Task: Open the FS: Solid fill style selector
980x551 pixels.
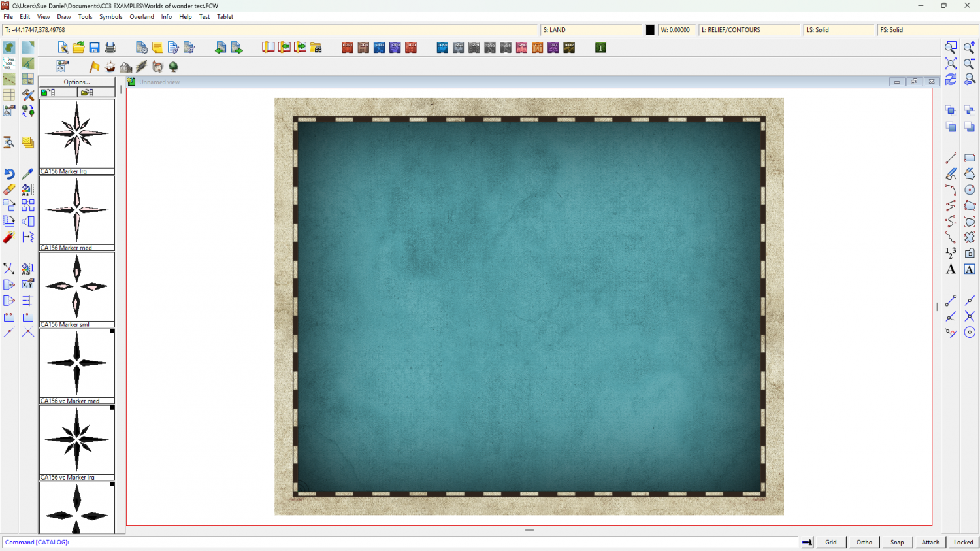Action: point(926,30)
